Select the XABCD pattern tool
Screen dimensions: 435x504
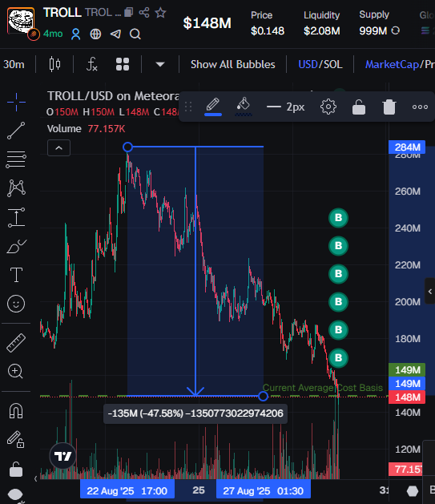pyautogui.click(x=16, y=188)
